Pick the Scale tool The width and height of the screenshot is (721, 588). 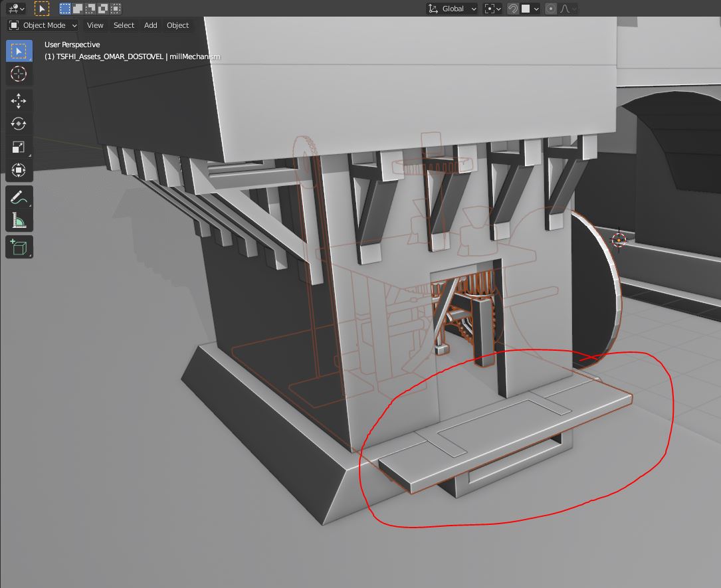point(19,147)
